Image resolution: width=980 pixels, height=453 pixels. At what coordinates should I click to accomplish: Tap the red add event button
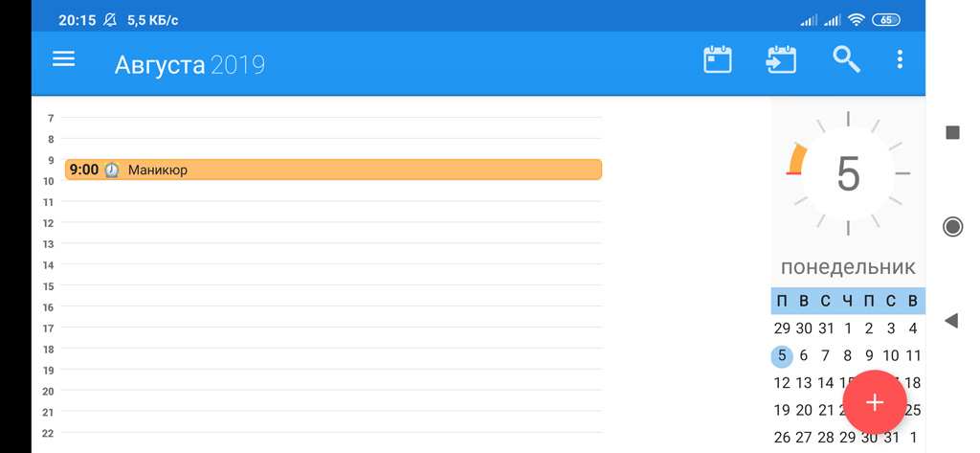(875, 402)
